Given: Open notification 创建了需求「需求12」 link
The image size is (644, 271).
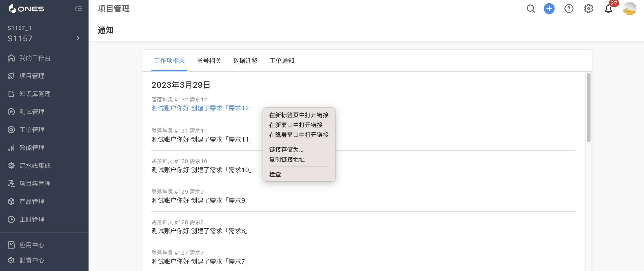Looking at the screenshot, I should click(202, 108).
